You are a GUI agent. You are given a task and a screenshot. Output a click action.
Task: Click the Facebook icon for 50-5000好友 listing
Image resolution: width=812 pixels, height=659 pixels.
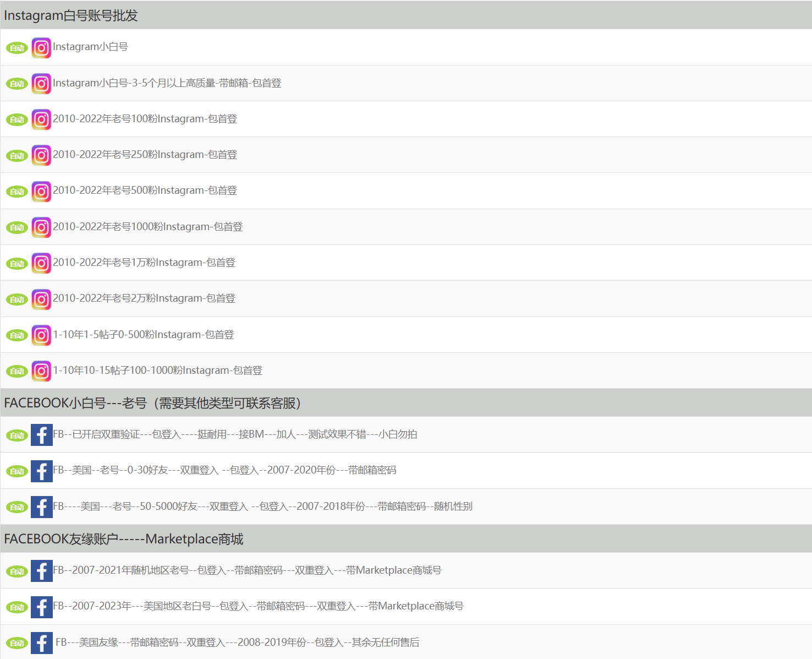coord(42,507)
